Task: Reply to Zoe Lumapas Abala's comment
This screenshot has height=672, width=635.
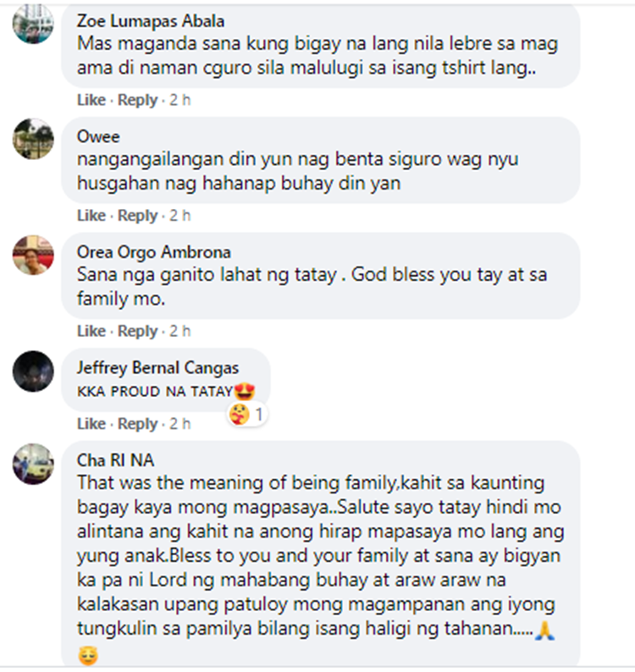Action: click(x=138, y=100)
